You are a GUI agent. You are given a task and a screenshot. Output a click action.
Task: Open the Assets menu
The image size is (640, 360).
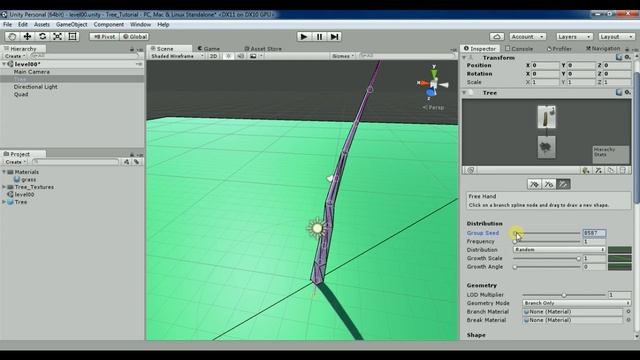point(42,24)
